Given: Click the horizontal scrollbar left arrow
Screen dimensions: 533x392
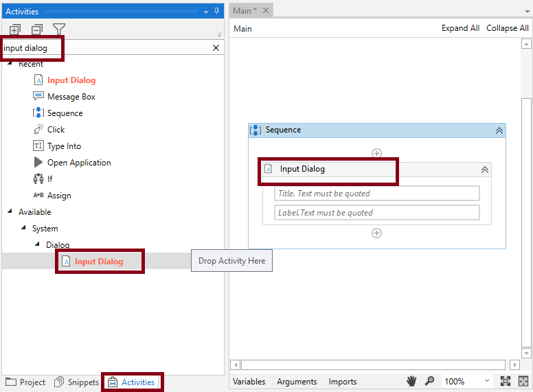Looking at the screenshot, I should tap(236, 365).
